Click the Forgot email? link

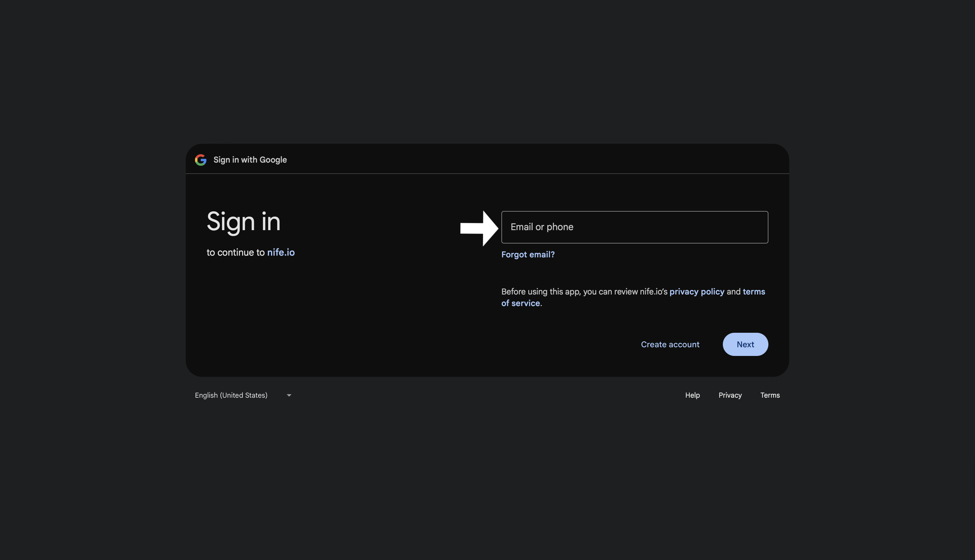point(528,254)
